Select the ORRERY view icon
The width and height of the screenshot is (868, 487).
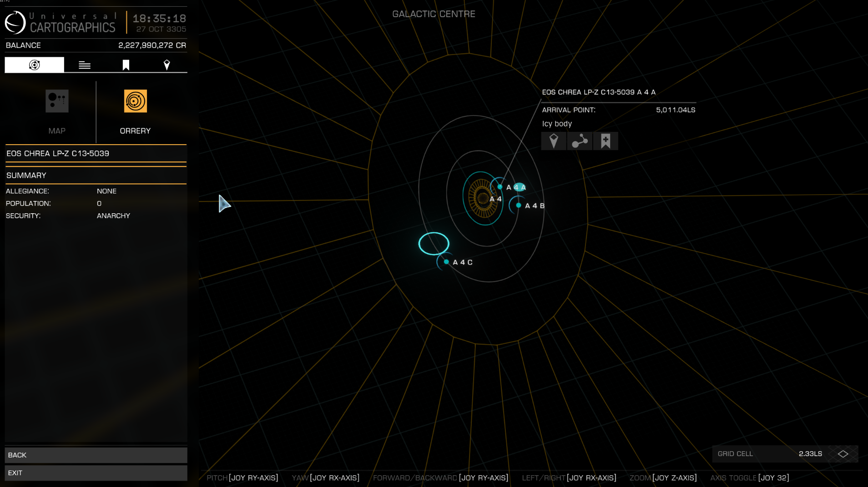tap(136, 101)
